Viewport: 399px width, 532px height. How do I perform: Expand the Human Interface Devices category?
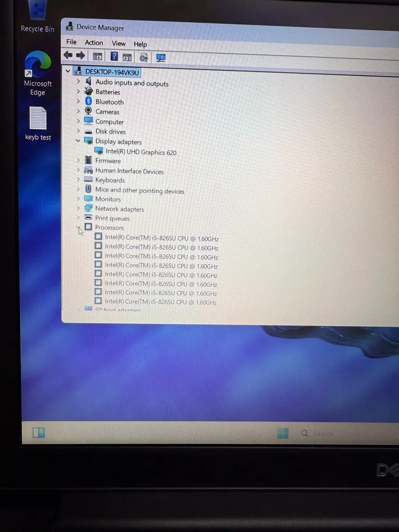[78, 170]
